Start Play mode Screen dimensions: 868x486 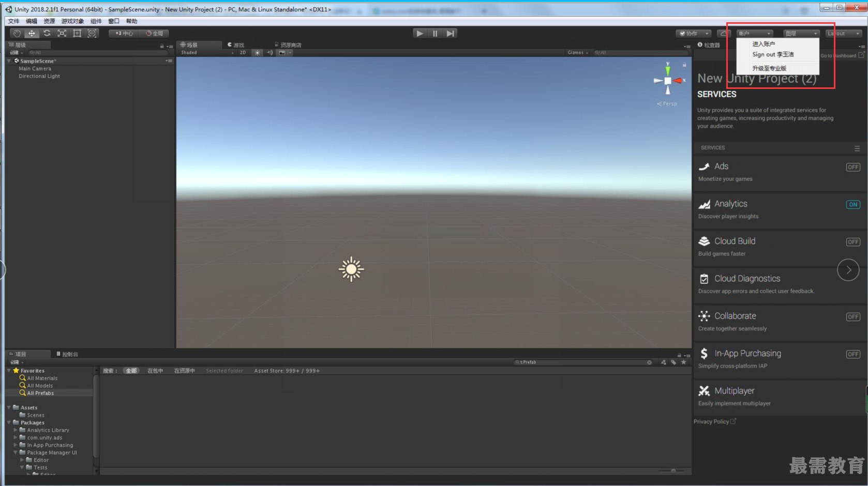click(420, 33)
